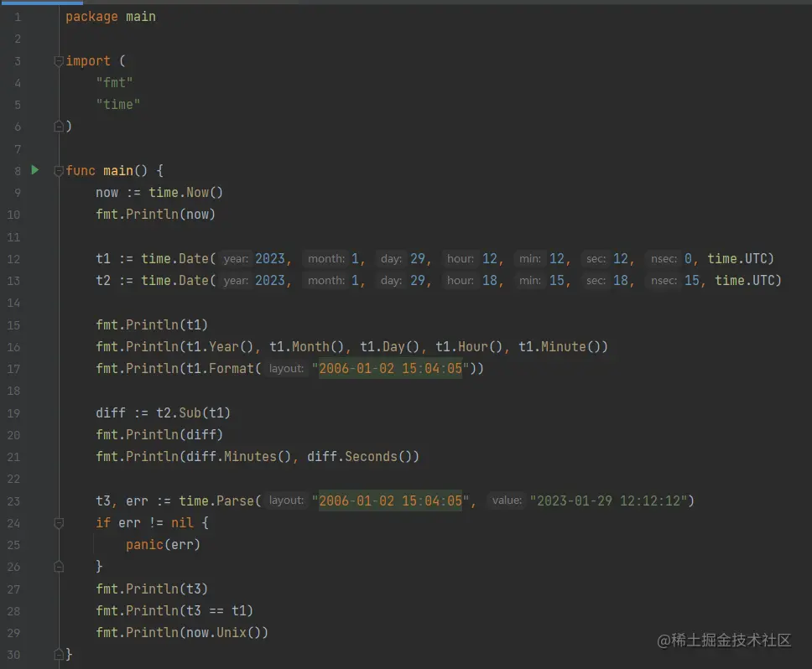Click the fold end marker beside import's closing parenthesis

pos(59,127)
